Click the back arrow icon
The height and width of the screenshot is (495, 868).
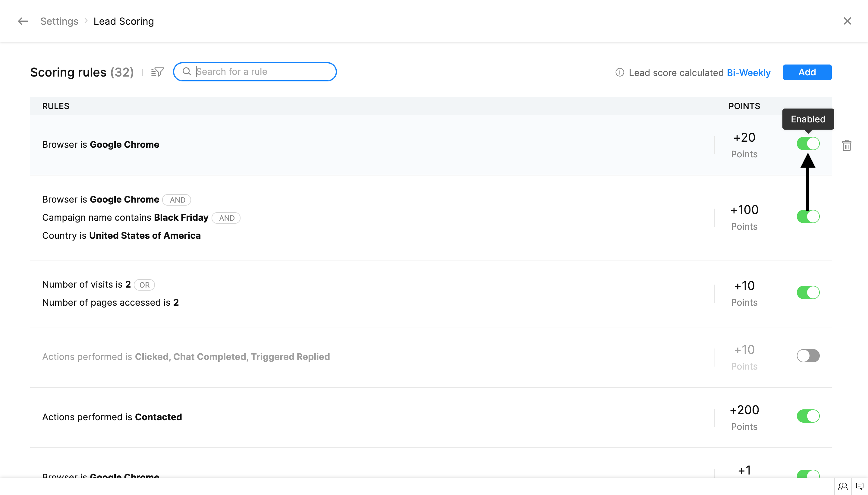(23, 21)
